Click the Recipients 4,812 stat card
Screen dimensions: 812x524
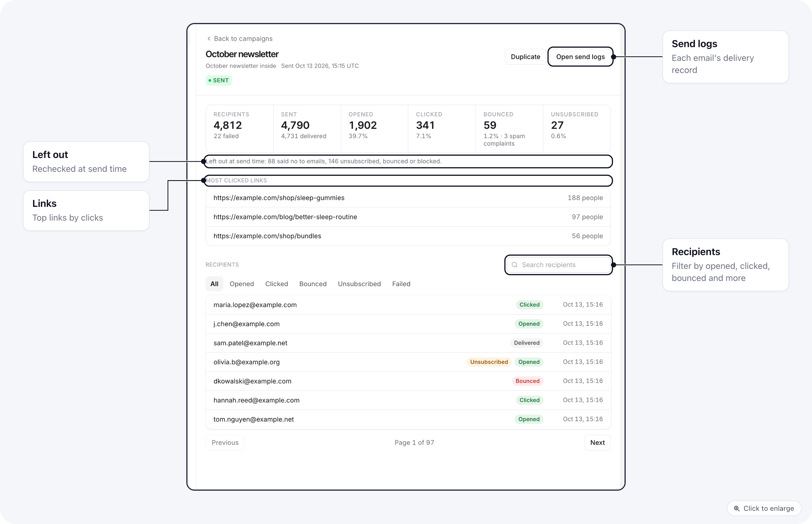[239, 129]
